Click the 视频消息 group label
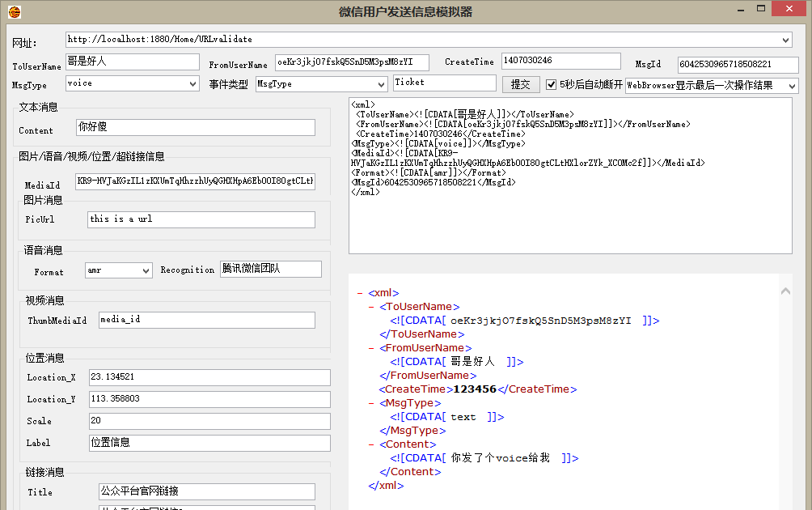The height and width of the screenshot is (510, 812). point(45,300)
